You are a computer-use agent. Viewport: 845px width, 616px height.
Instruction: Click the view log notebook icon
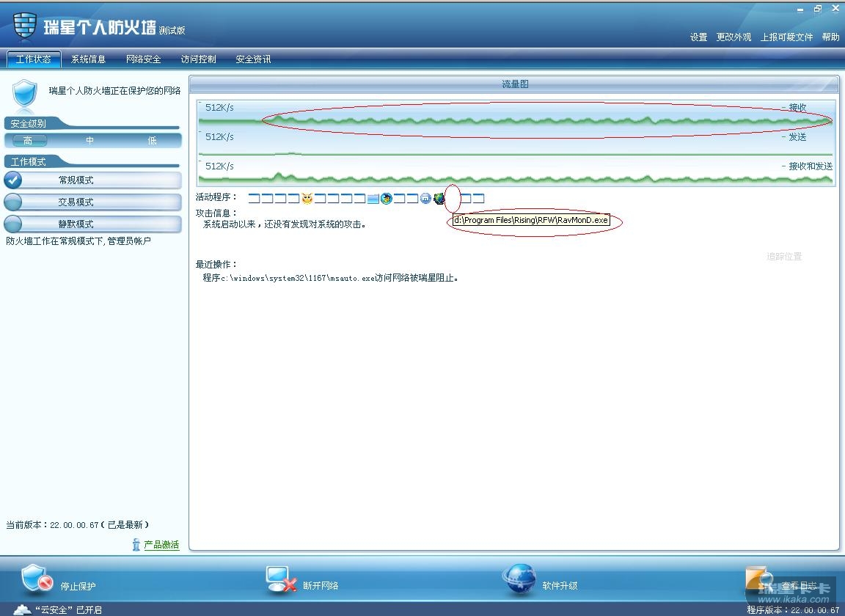coord(758,579)
